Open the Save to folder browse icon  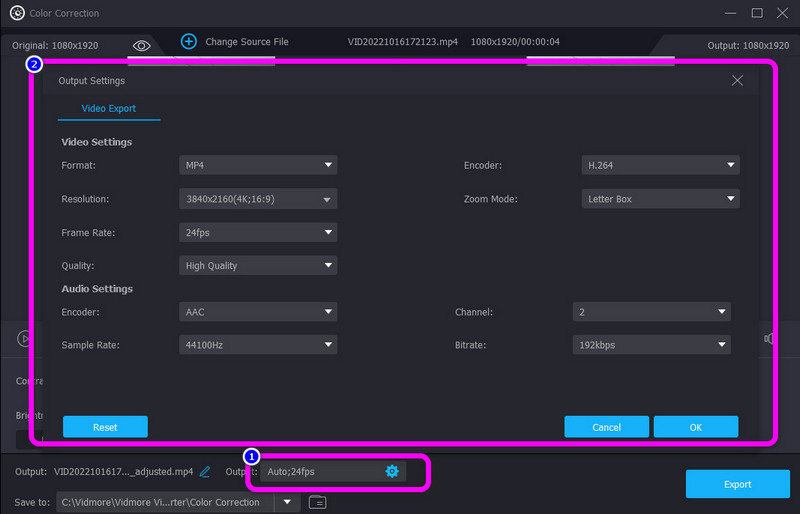pos(317,502)
